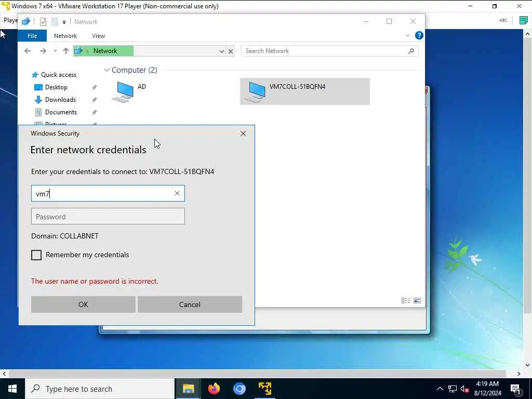Switch to large icons view layout icon
This screenshot has width=532, height=399.
[x=417, y=301]
